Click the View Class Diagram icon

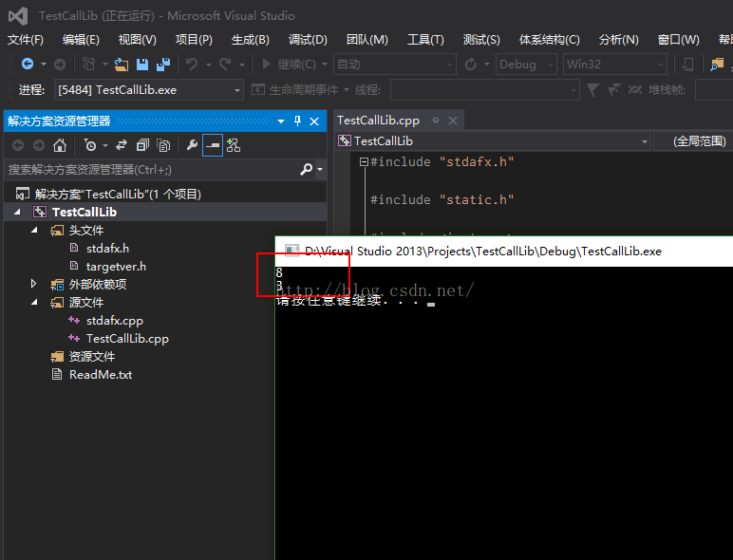click(x=234, y=145)
